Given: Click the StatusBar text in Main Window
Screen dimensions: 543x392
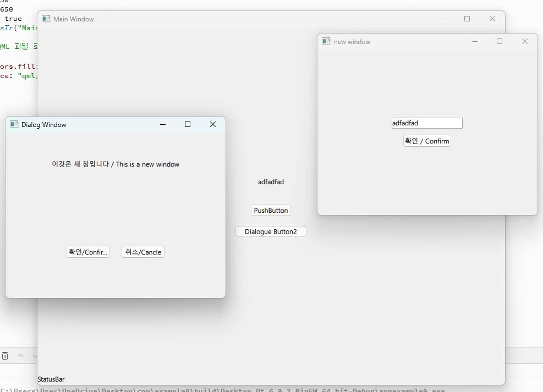Looking at the screenshot, I should (51, 379).
